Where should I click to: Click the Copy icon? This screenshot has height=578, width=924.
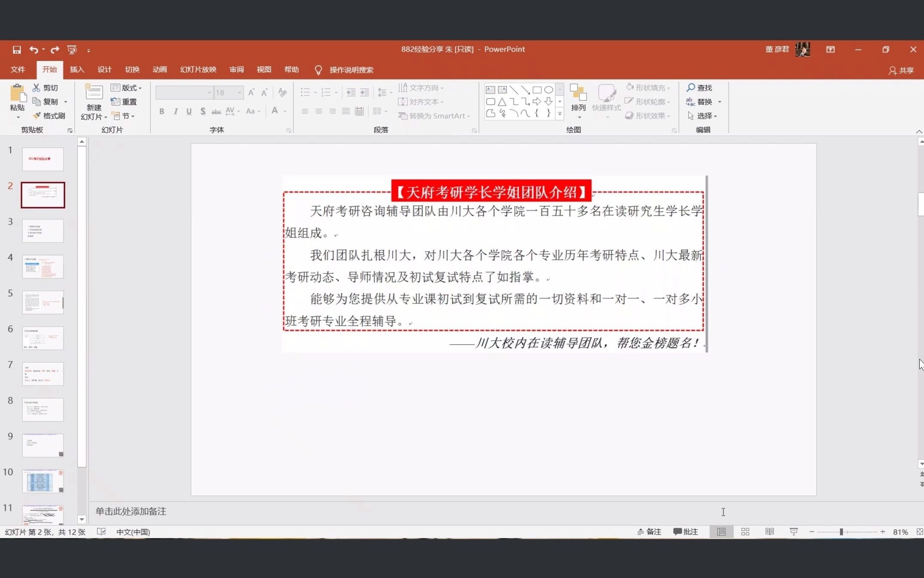pos(36,102)
